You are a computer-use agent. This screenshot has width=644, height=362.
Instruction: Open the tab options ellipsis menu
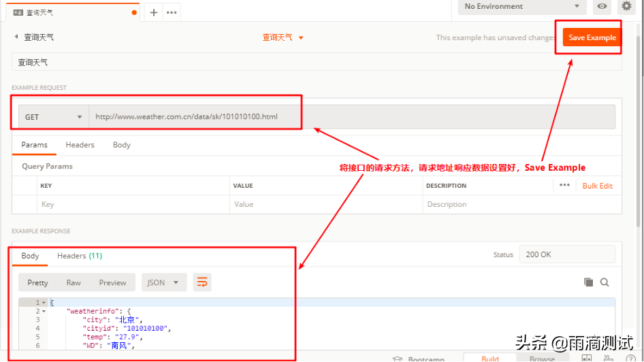(x=172, y=12)
